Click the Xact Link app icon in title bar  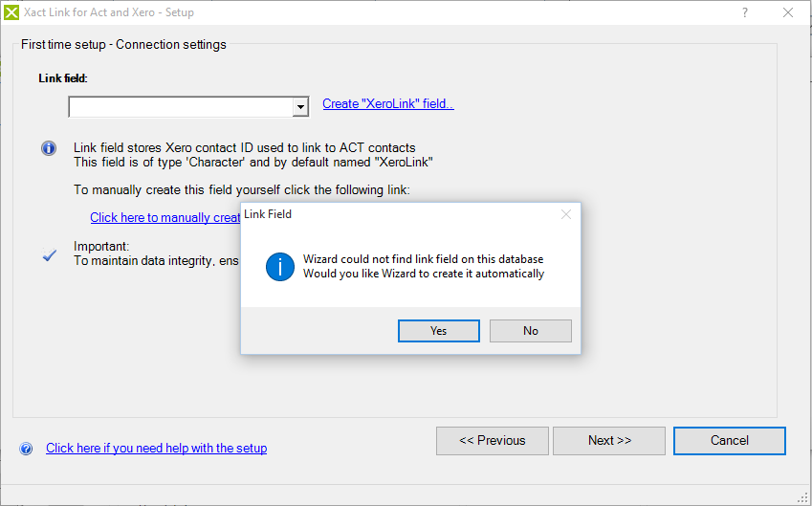point(11,12)
